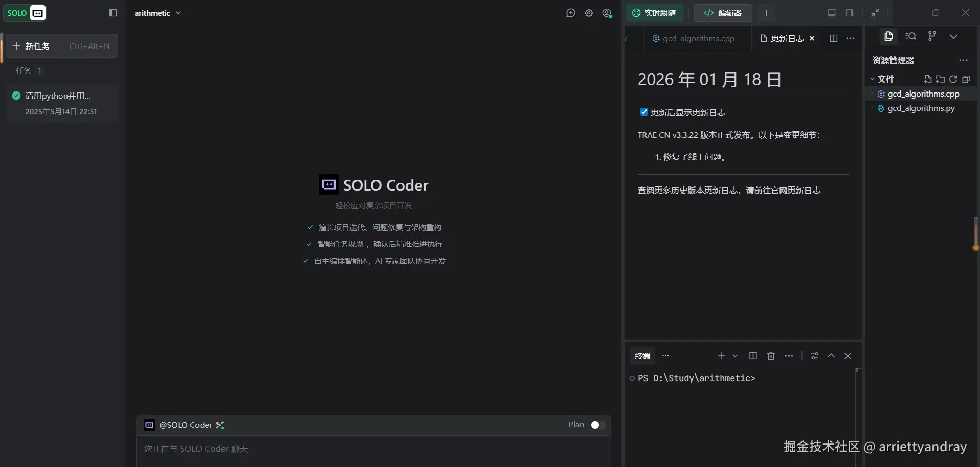Maximize the terminal panel with the up chevron
Image resolution: width=980 pixels, height=467 pixels.
coord(831,356)
